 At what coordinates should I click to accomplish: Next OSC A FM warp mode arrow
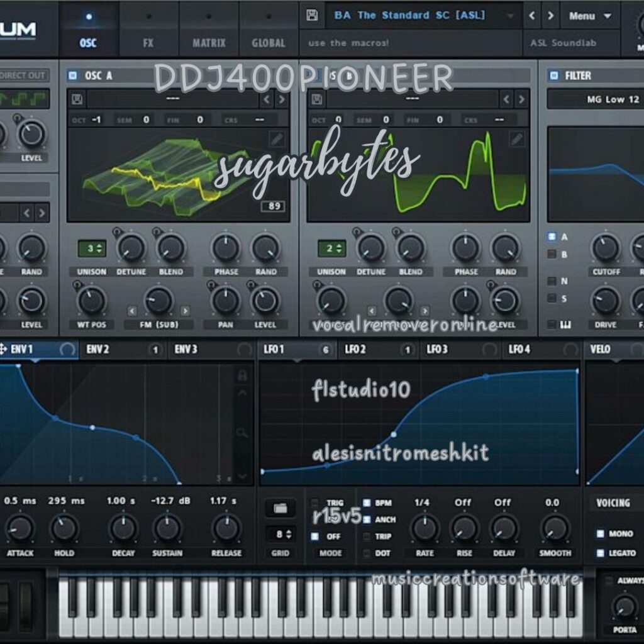pos(186,311)
